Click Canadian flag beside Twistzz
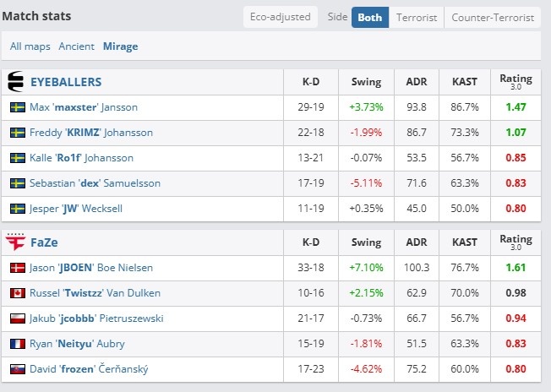Image resolution: width=551 pixels, height=392 pixels. pyautogui.click(x=18, y=293)
